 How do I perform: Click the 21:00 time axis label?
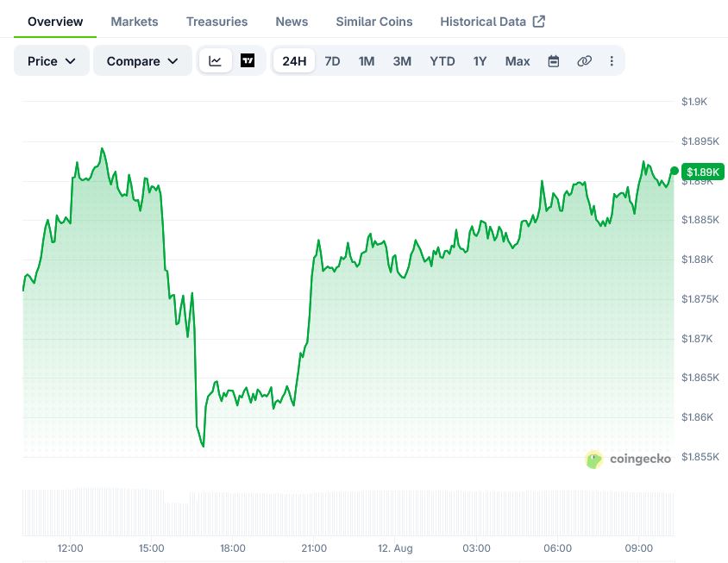314,548
